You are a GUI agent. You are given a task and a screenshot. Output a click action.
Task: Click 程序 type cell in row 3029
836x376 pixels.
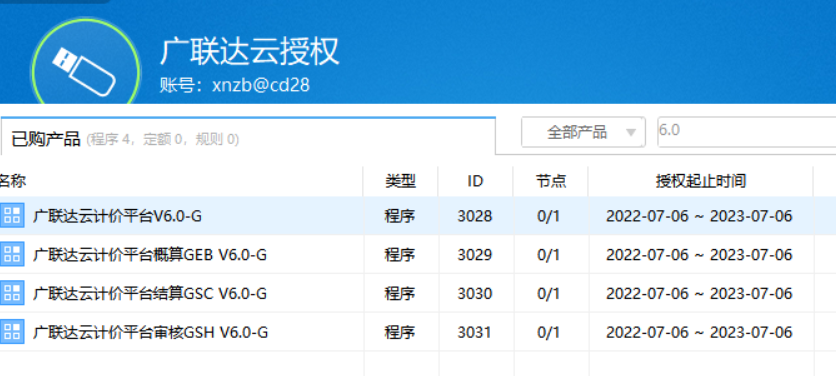click(400, 255)
